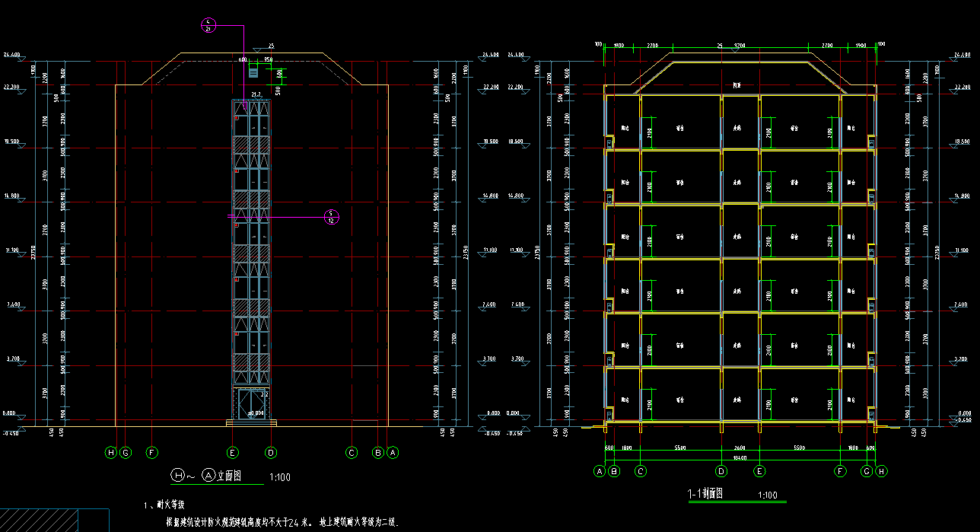Select the hatched block at the bottom-left corner
The image size is (980, 532).
[x=38, y=521]
